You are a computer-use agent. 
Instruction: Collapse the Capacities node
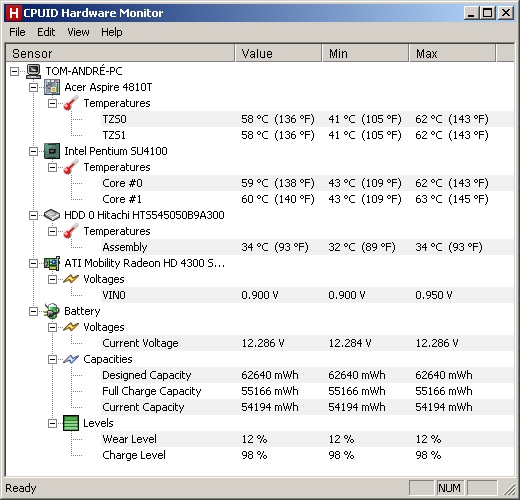coord(52,359)
